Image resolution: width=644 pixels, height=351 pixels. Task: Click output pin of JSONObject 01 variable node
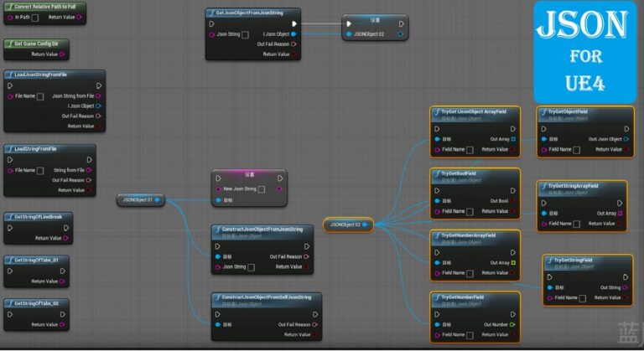[x=157, y=200]
